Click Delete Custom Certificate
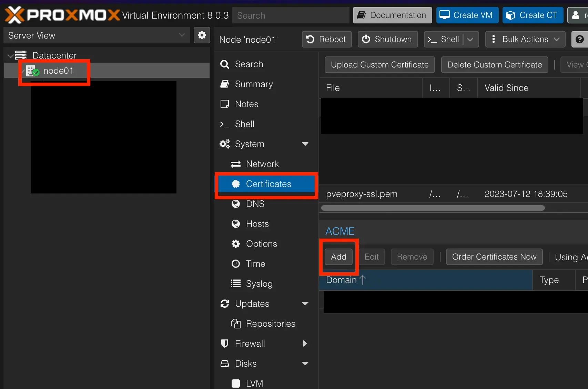Image resolution: width=588 pixels, height=389 pixels. 495,65
